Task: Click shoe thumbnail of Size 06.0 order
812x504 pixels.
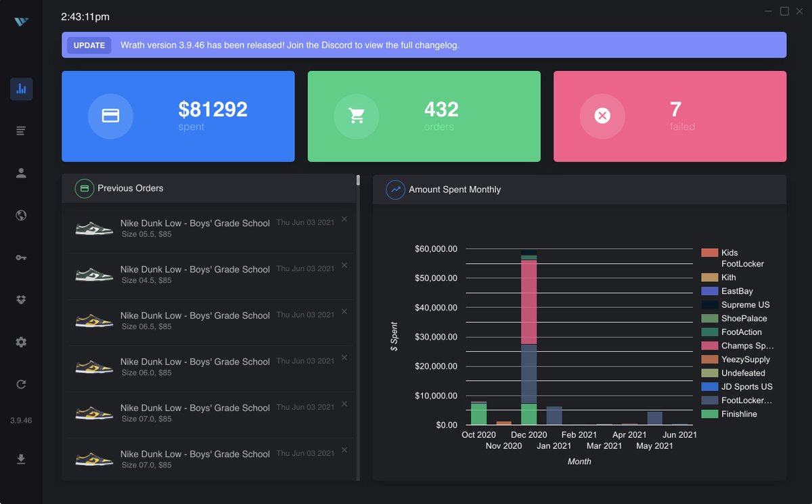Action: point(94,367)
